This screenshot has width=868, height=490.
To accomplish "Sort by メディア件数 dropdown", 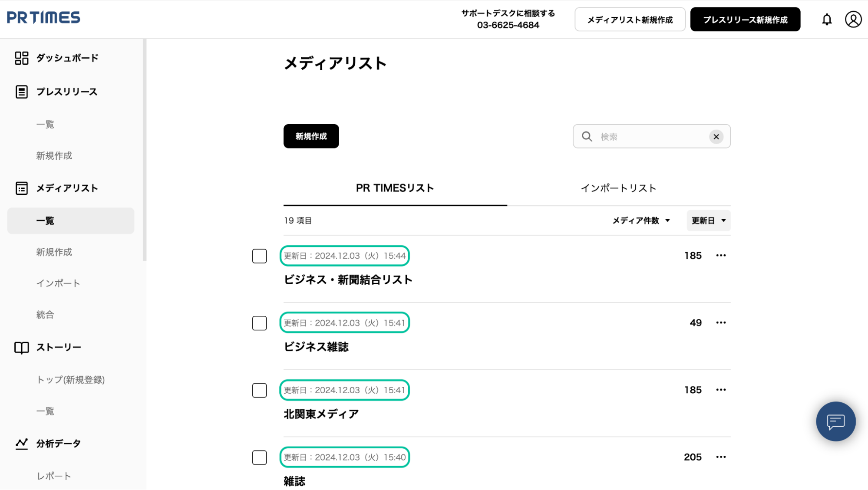I will (x=641, y=220).
